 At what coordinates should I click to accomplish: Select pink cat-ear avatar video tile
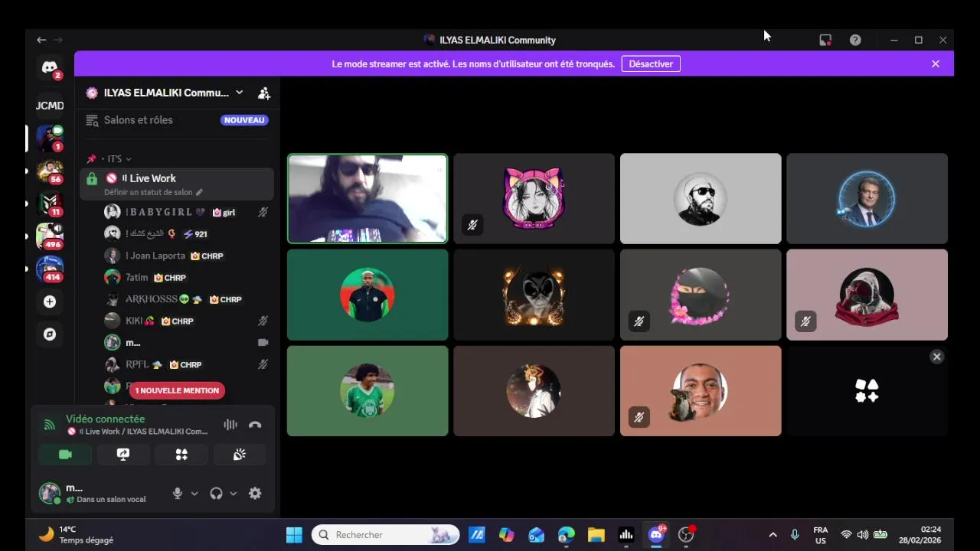(x=534, y=199)
